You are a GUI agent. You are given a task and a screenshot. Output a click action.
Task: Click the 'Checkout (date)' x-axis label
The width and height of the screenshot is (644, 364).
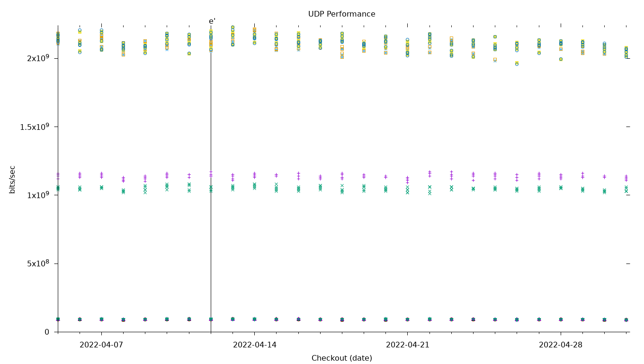(341, 358)
